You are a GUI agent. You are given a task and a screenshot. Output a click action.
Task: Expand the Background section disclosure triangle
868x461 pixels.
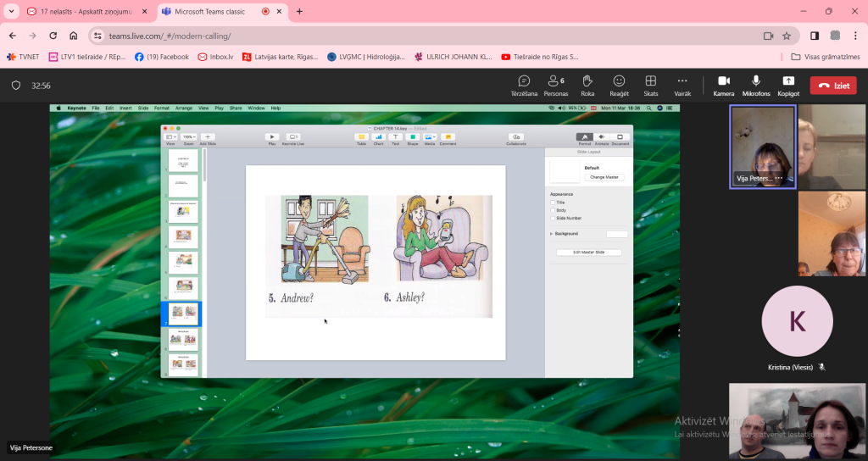(x=551, y=234)
